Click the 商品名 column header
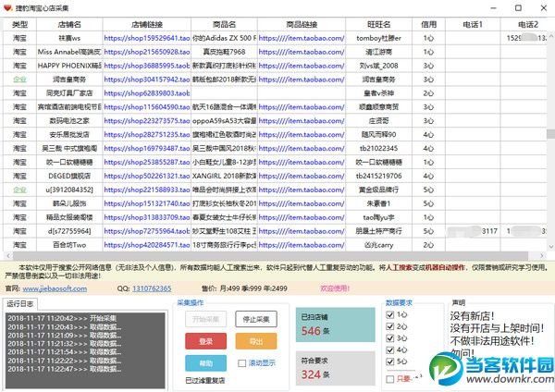 pos(224,24)
